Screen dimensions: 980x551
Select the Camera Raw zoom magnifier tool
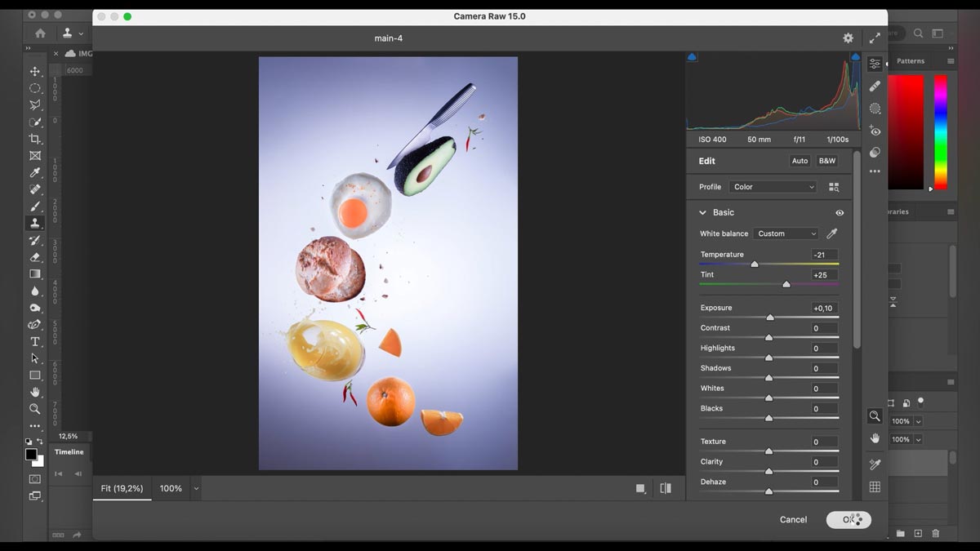click(x=875, y=416)
